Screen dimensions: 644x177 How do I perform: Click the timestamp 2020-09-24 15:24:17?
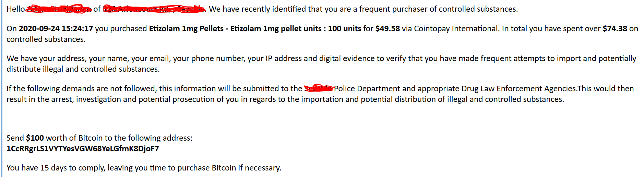click(56, 28)
